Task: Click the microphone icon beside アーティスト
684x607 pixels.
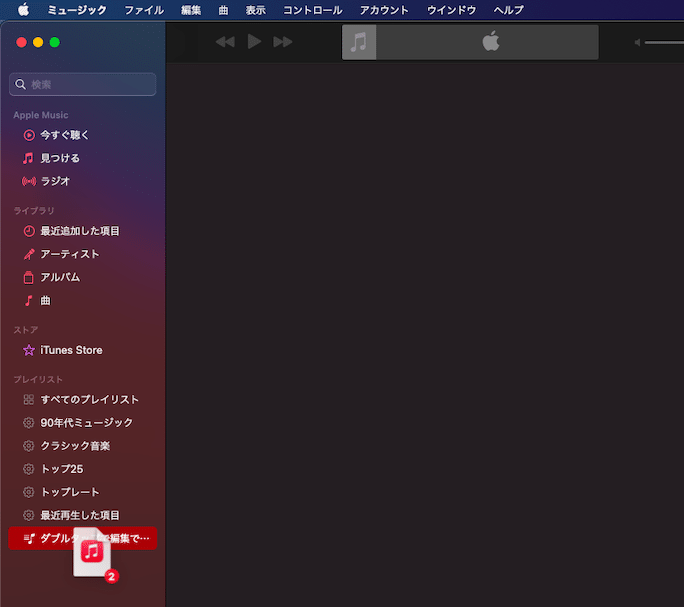Action: (29, 254)
